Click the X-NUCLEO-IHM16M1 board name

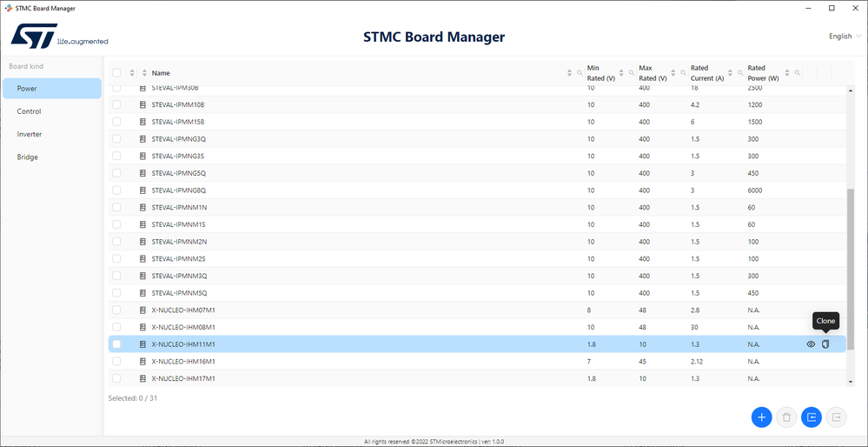pos(183,361)
